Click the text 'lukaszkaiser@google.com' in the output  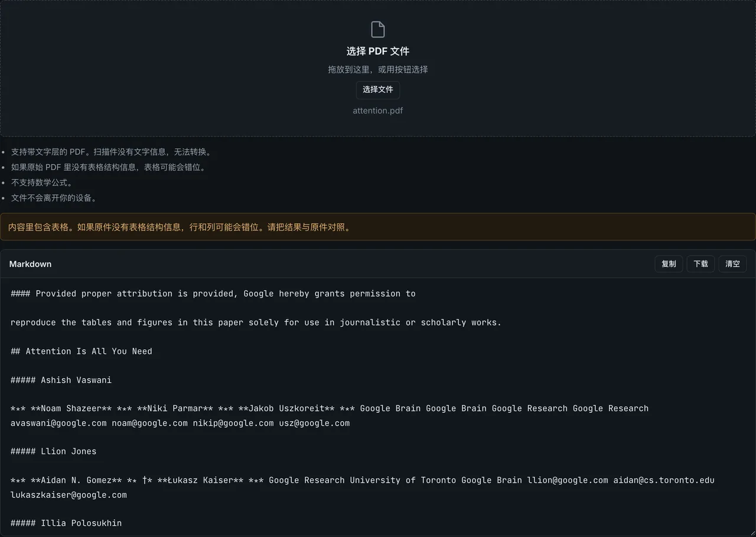pyautogui.click(x=69, y=494)
